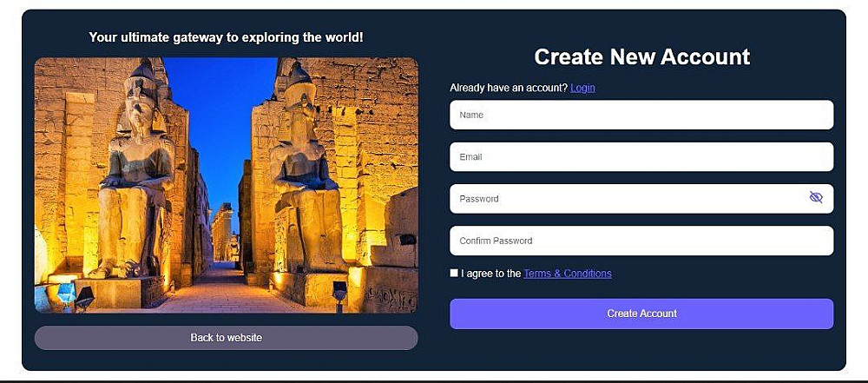Screen dimensions: 868x383
Task: Click the I agree to the label
Action: tap(491, 274)
